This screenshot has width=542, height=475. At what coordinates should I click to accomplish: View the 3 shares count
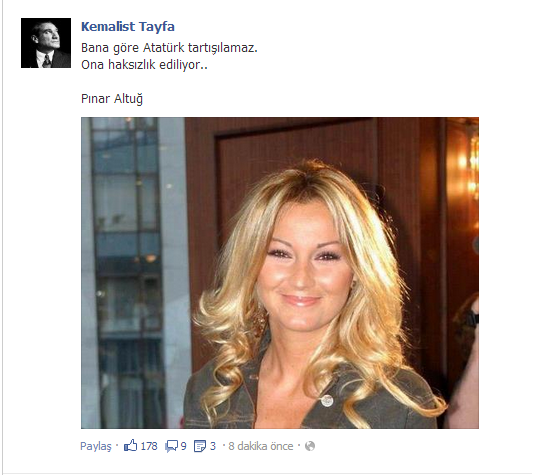pyautogui.click(x=213, y=446)
